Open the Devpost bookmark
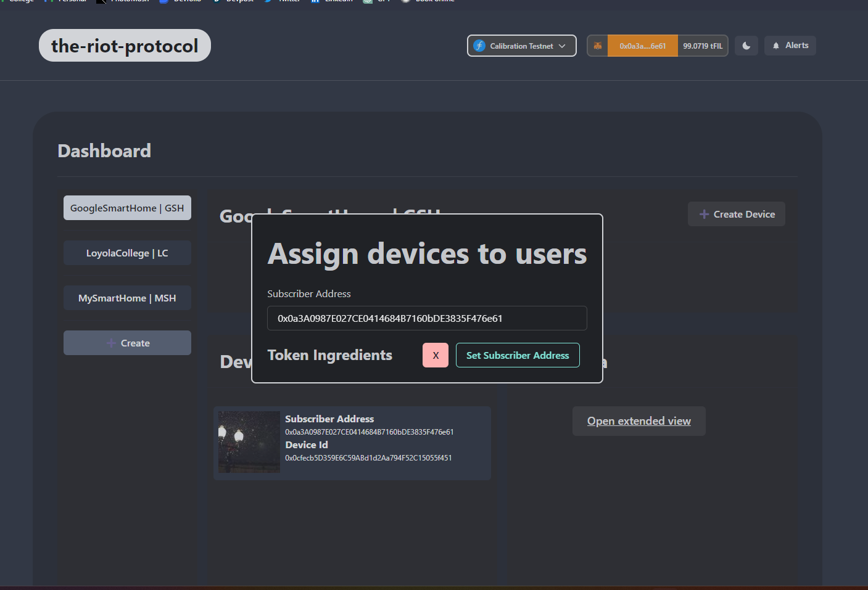868x590 pixels. [x=233, y=2]
